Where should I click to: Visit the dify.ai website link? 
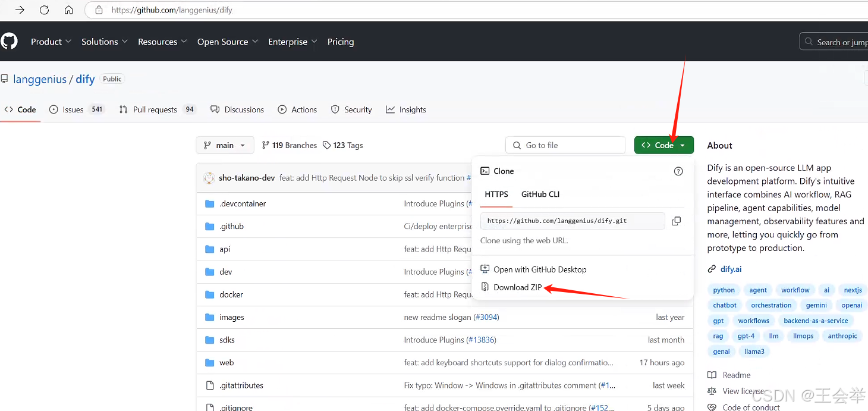tap(731, 269)
